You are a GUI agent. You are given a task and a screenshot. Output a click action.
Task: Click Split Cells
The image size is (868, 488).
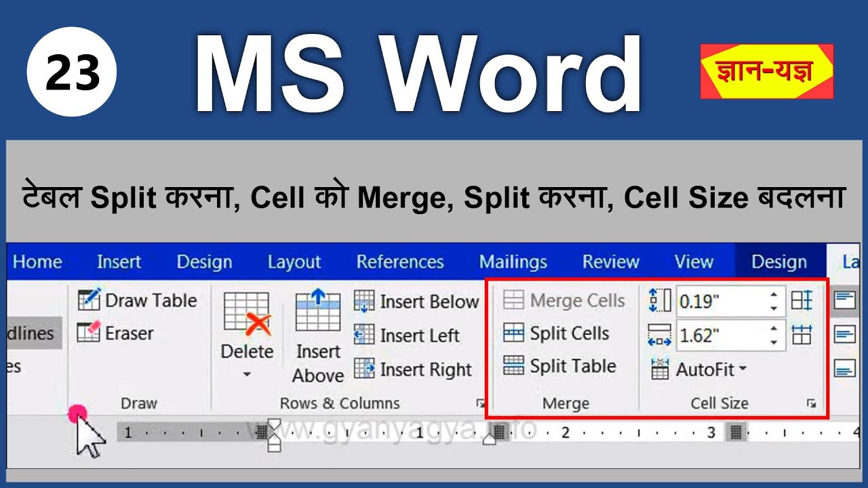point(556,333)
